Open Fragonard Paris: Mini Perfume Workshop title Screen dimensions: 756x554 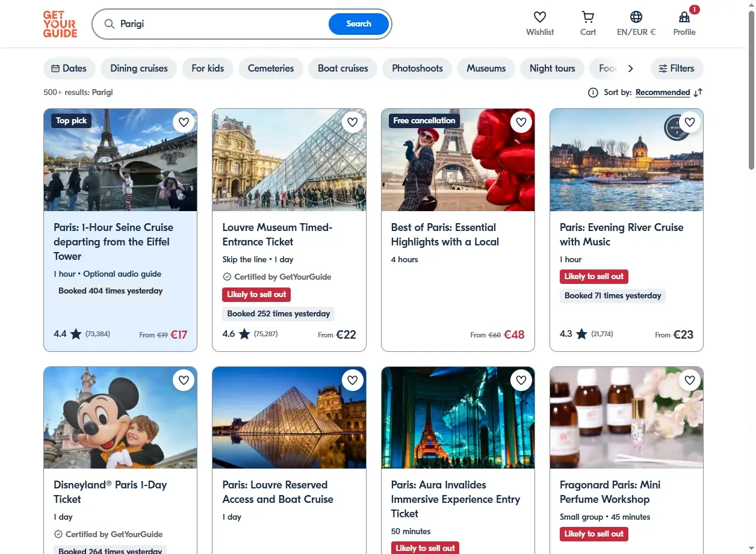pos(610,492)
